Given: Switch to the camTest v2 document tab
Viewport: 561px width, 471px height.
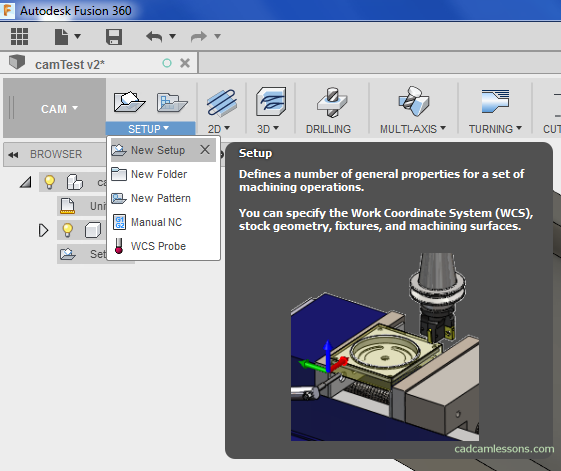Looking at the screenshot, I should 70,64.
